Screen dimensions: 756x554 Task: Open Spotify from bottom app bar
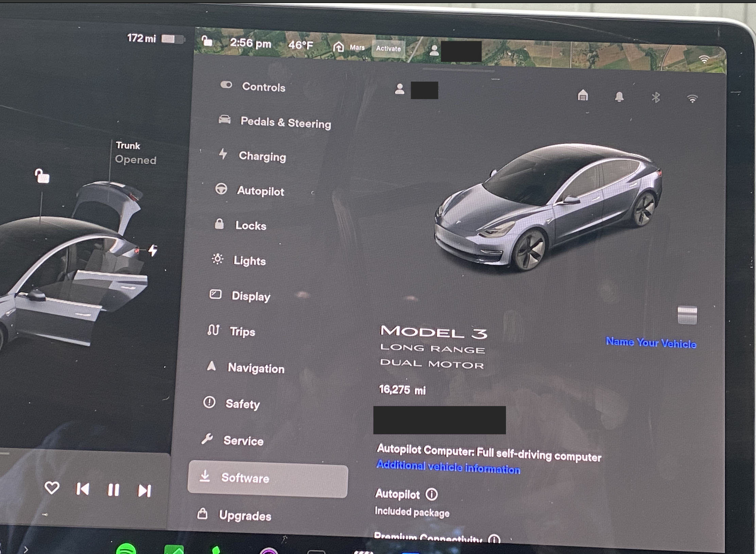pos(126,549)
